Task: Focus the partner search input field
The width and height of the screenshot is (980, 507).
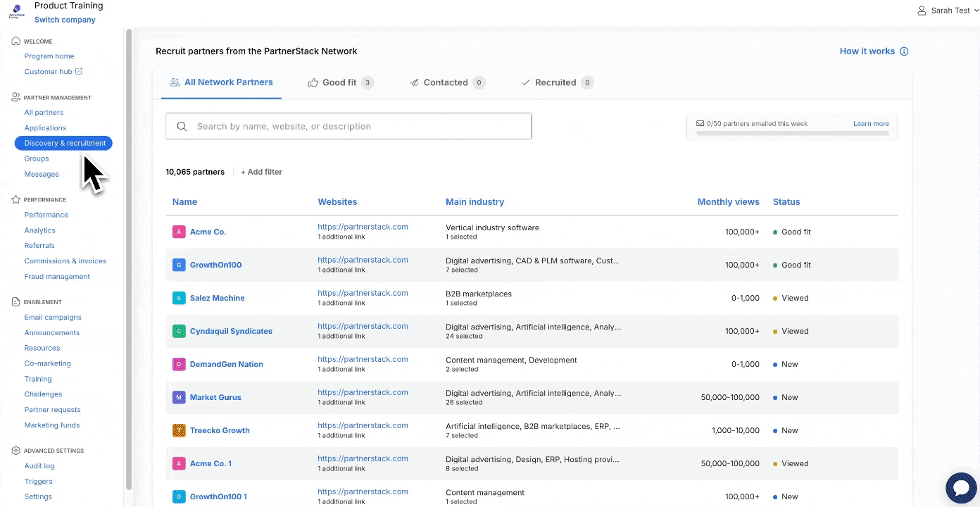Action: (348, 126)
